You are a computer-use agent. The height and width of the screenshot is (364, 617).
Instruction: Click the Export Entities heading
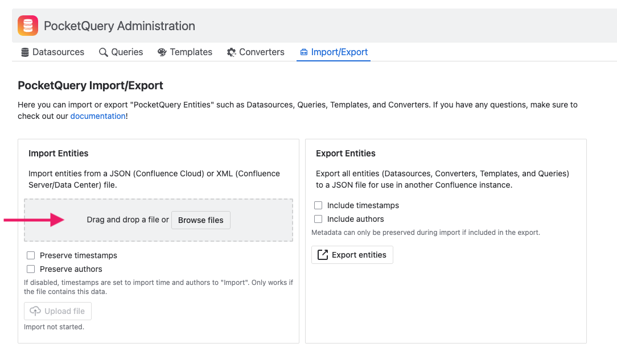(x=346, y=154)
